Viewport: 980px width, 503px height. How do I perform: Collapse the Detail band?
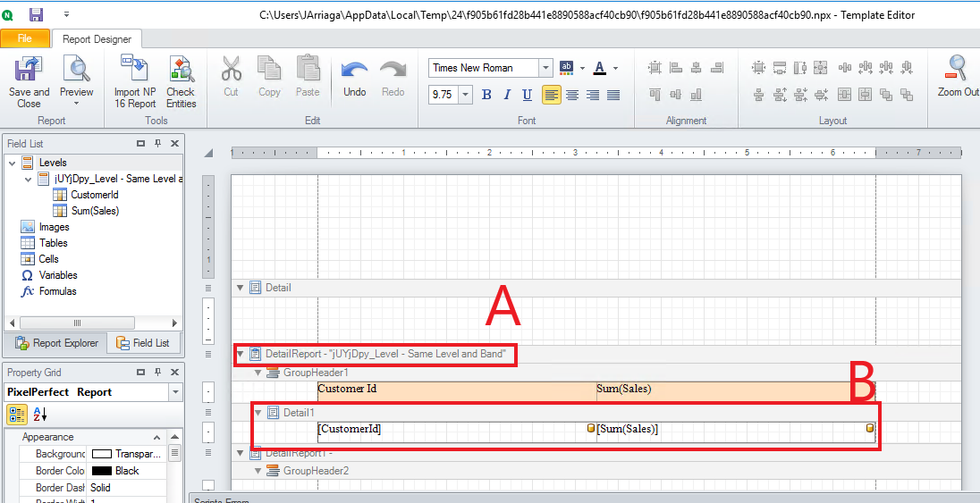(x=240, y=288)
